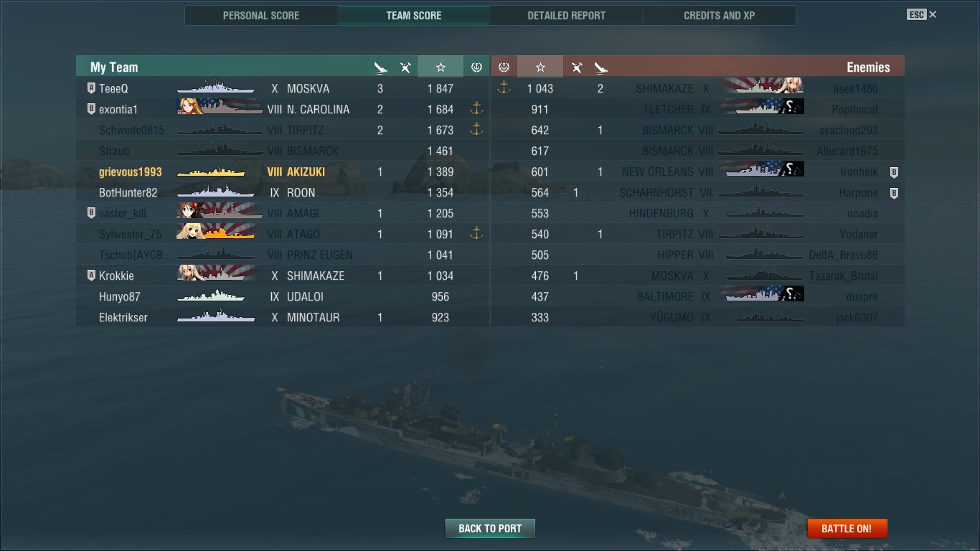Sort My Team by aircraft shot down icon
980x551 pixels.
[405, 67]
